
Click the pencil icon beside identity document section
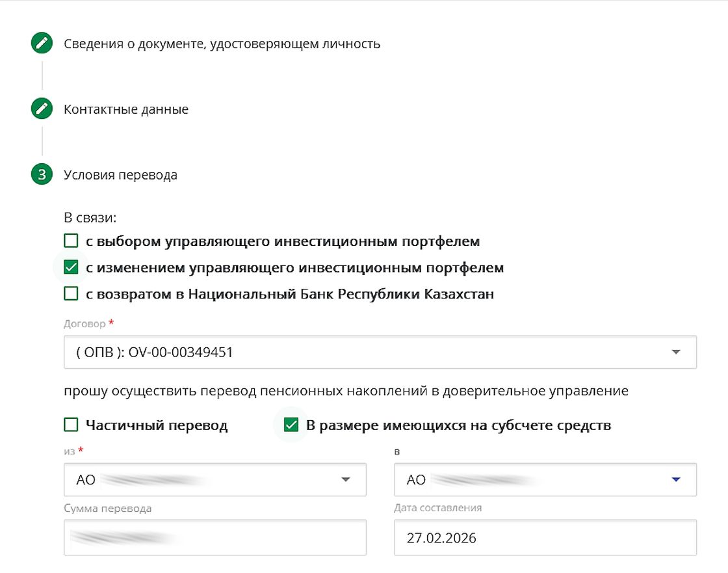42,44
